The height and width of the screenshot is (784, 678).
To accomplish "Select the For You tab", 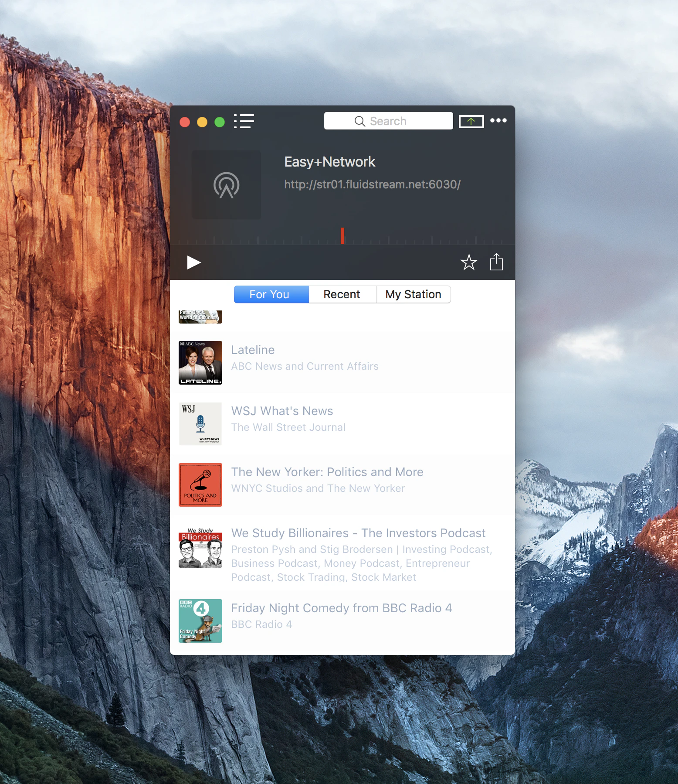I will tap(271, 294).
